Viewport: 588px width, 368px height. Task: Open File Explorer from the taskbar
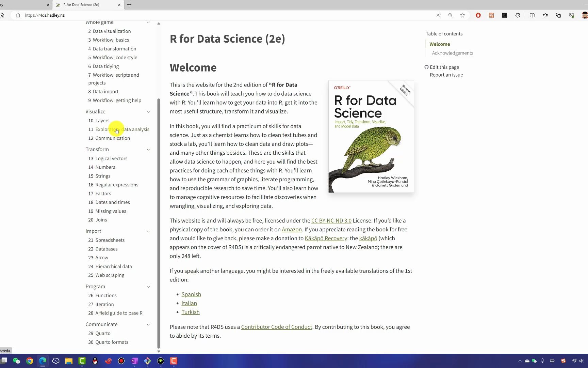pyautogui.click(x=69, y=361)
